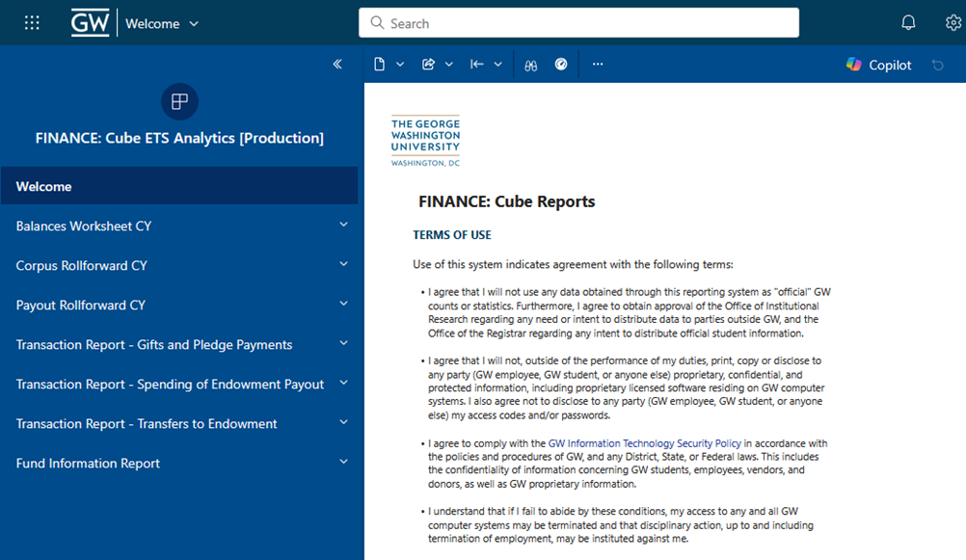Open the settings gear
966x560 pixels.
point(953,23)
